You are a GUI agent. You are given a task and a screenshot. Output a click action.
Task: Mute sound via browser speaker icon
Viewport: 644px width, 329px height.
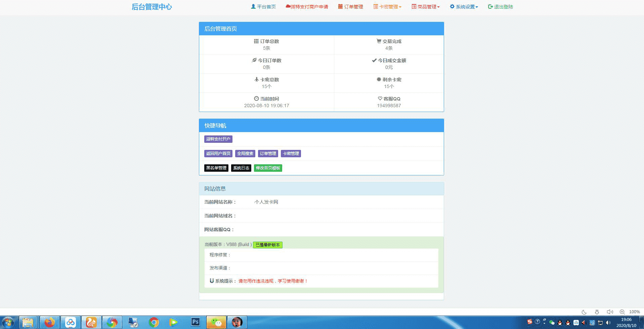coord(610,312)
